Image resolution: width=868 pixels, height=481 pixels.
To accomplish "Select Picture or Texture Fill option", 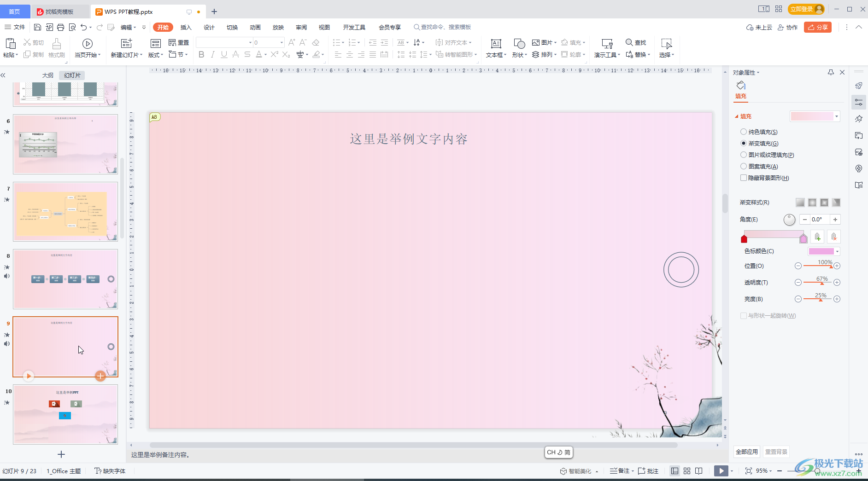I will [x=743, y=155].
